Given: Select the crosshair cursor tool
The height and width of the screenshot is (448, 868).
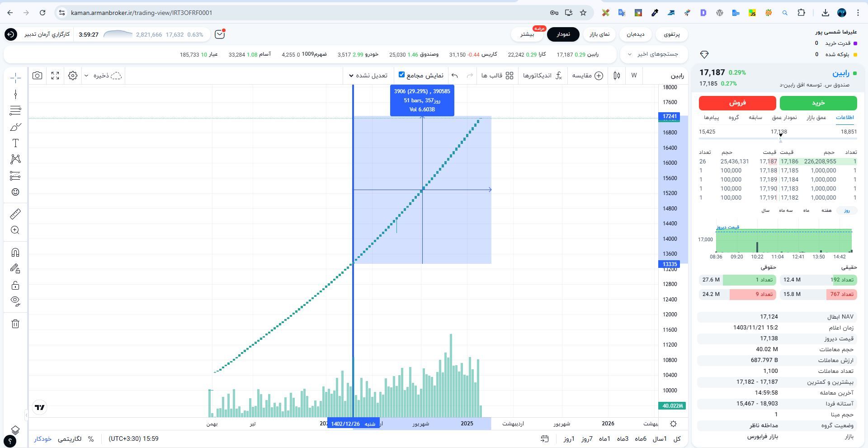Looking at the screenshot, I should (x=15, y=78).
